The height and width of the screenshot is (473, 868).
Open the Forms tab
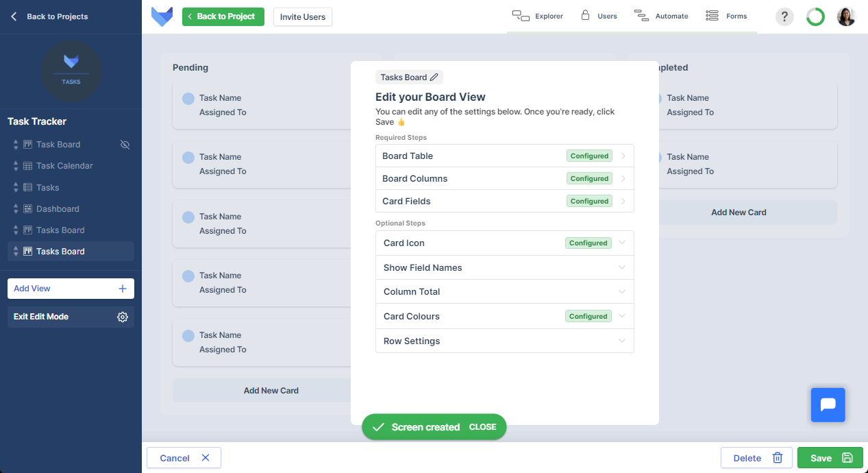tap(726, 16)
